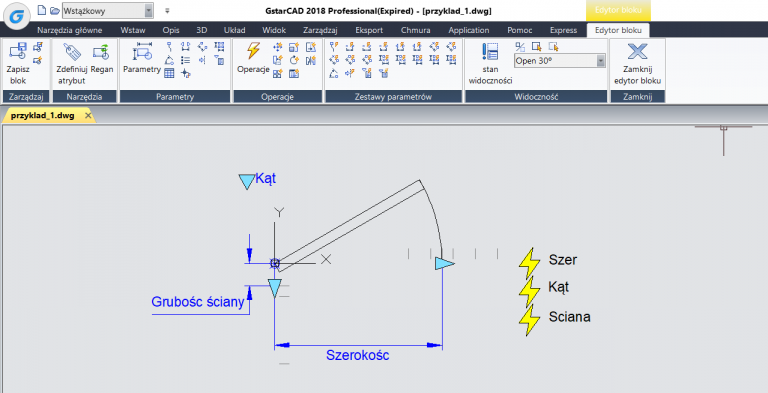This screenshot has width=768, height=393.
Task: Select the scale action icon
Action: (294, 47)
